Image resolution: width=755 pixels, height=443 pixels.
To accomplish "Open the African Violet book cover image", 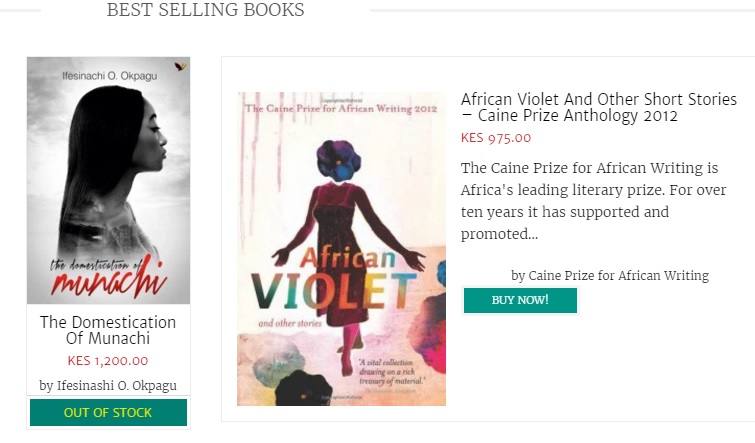I will [341, 249].
